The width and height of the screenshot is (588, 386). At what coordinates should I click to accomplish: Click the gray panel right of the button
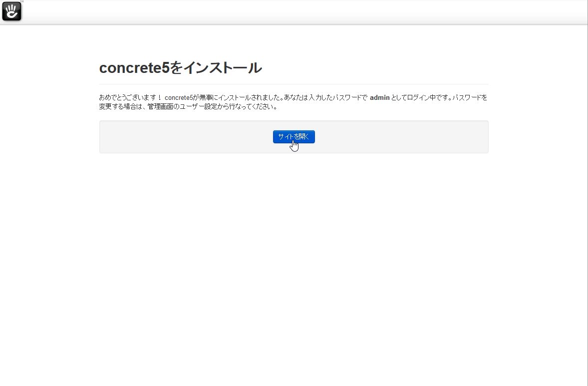pyautogui.click(x=402, y=136)
